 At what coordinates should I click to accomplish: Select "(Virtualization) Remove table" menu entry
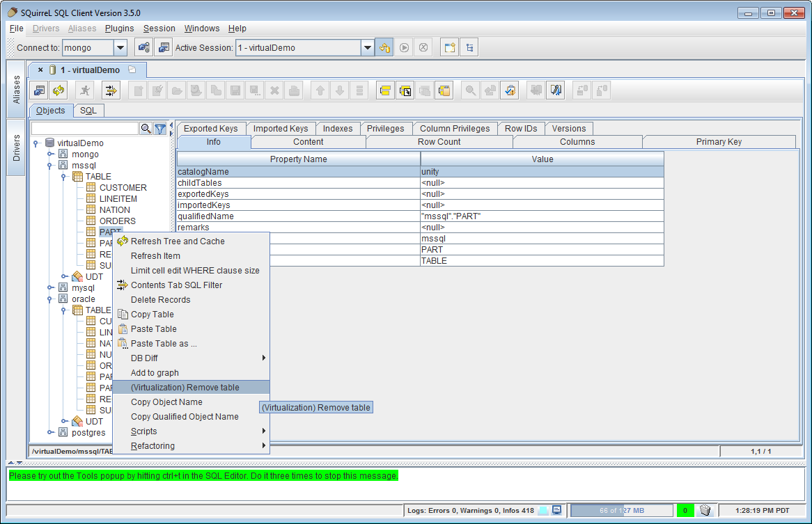[x=185, y=388]
